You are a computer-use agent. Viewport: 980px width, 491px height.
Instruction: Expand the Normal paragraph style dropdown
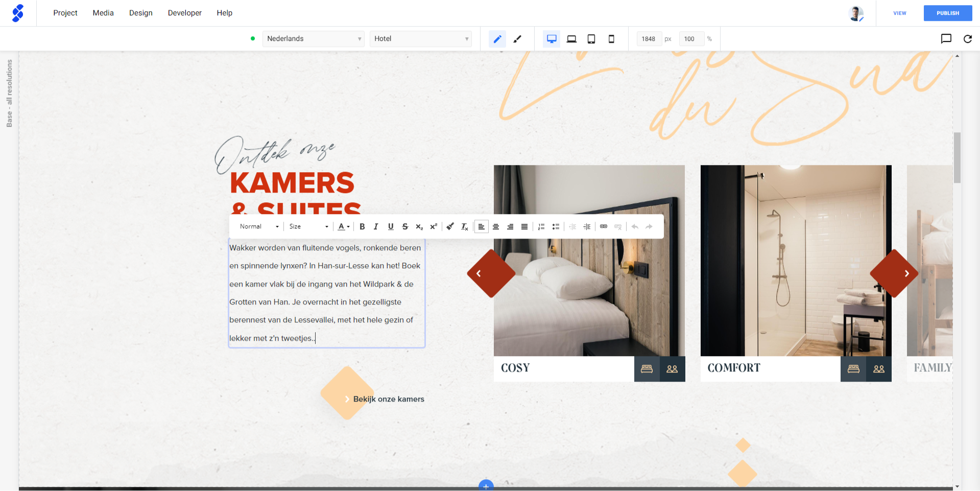pos(257,226)
